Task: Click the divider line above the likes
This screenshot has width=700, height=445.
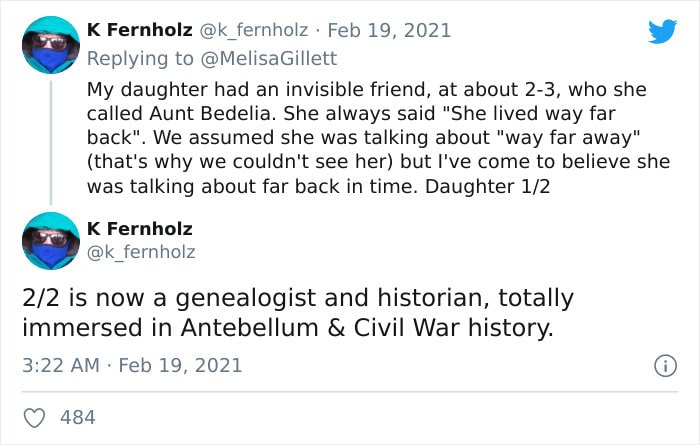Action: coord(350,391)
